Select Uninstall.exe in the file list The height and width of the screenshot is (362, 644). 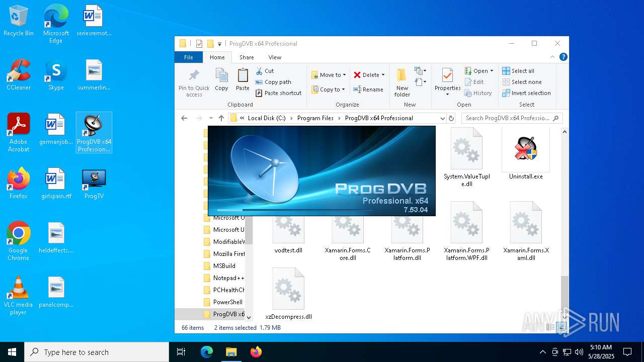click(x=526, y=154)
